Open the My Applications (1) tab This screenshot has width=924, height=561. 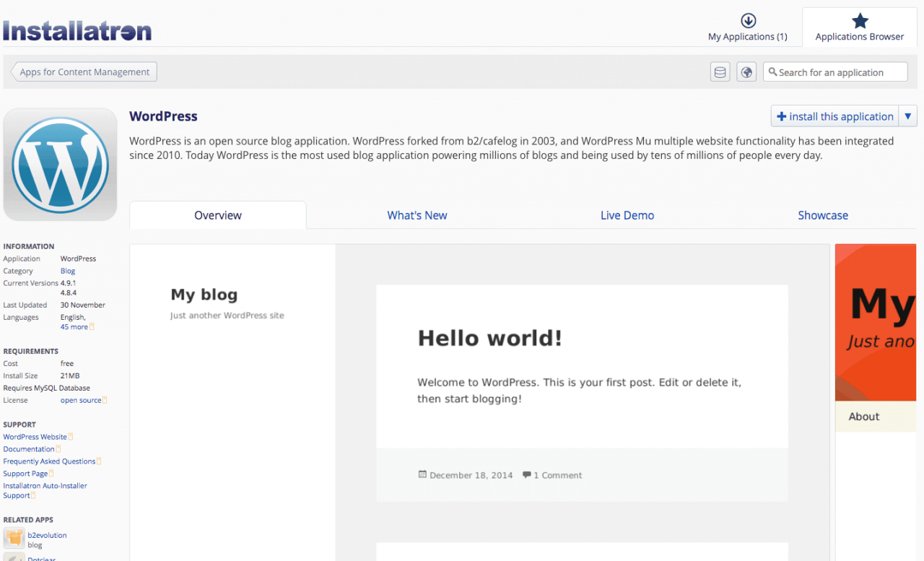coord(748,27)
